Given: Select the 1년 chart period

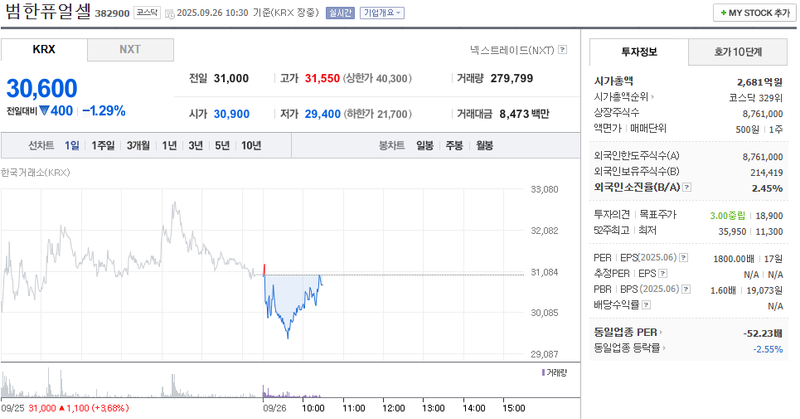Looking at the screenshot, I should [169, 146].
